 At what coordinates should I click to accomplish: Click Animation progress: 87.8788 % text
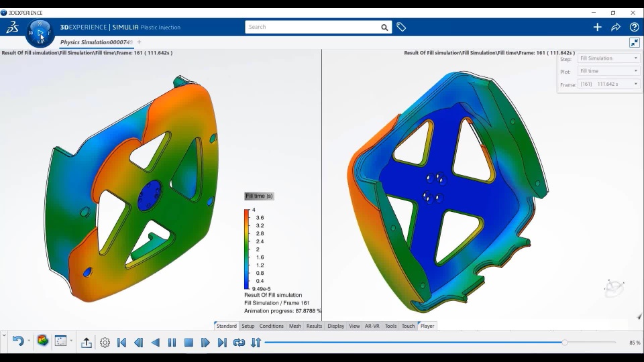click(x=283, y=311)
